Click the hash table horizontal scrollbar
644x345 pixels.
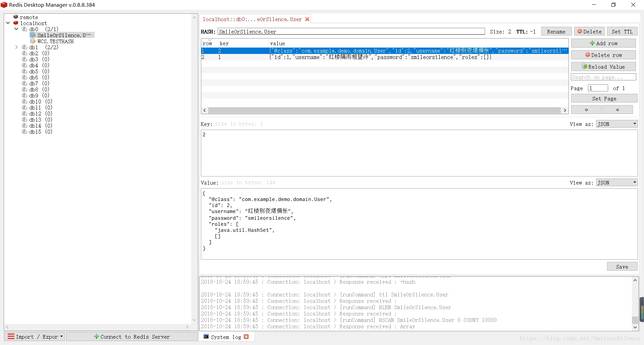click(384, 110)
